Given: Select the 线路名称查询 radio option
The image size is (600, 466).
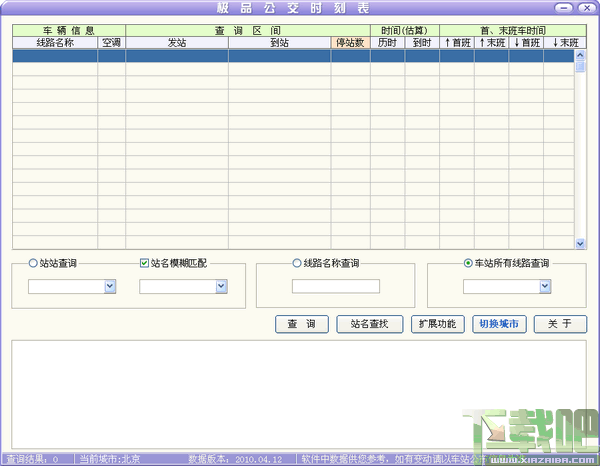Looking at the screenshot, I should point(297,263).
